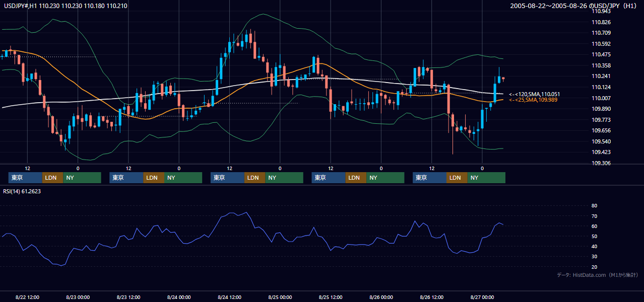Click the 8/26 00:00 date label
This screenshot has width=644, height=302.
(x=381, y=297)
